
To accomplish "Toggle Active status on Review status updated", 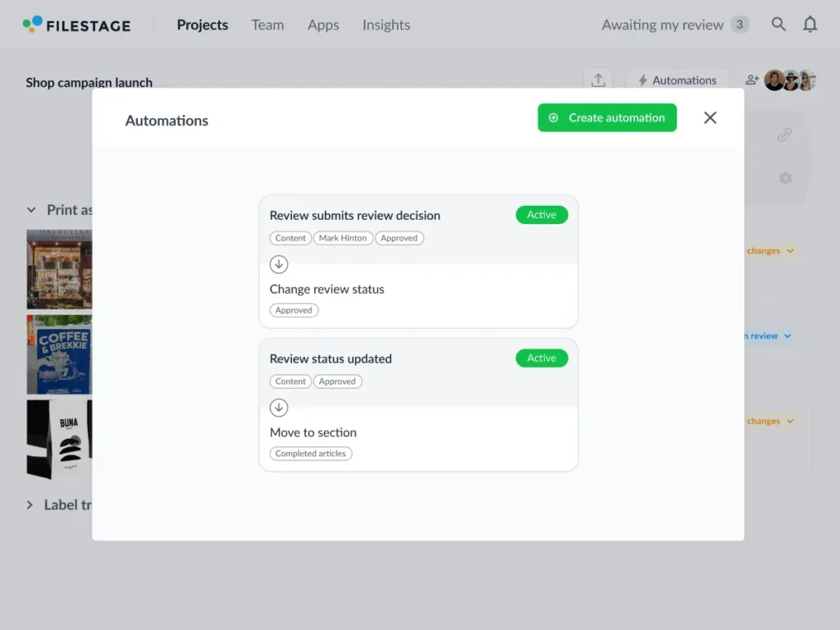I will [x=541, y=358].
